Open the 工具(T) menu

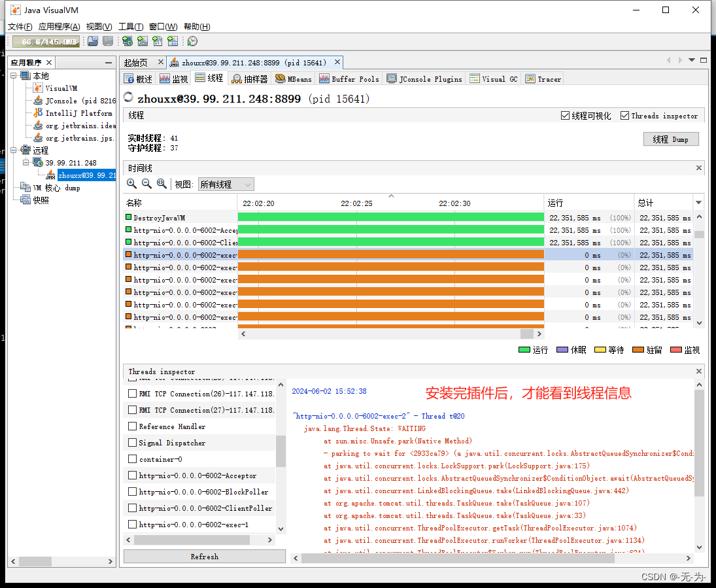(x=131, y=27)
